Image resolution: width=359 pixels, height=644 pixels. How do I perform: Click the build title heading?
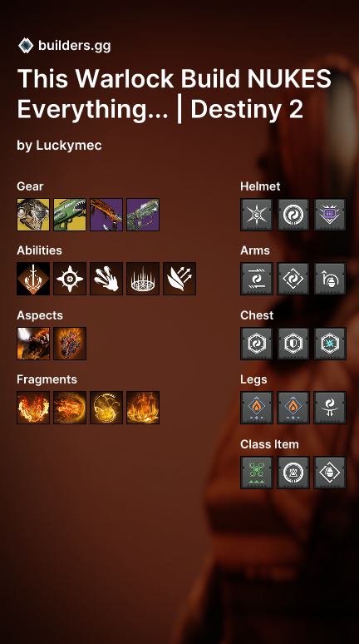175,94
